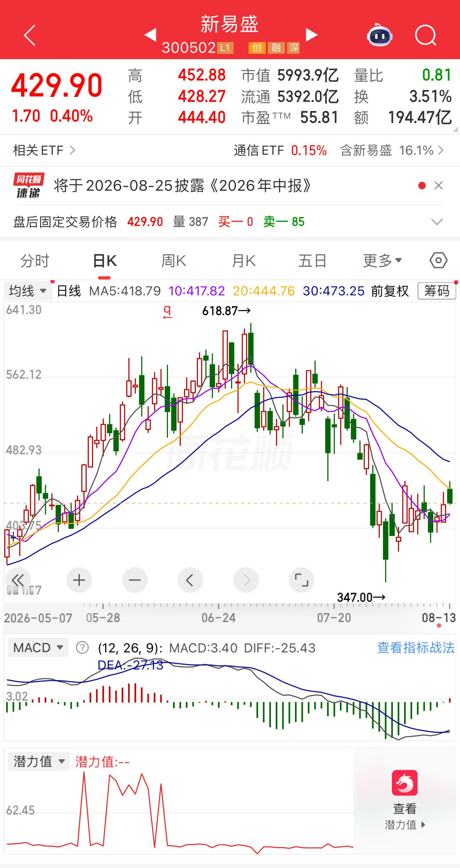This screenshot has height=868, width=460.
Task: Tap the red q marker on chart
Action: coord(167,312)
